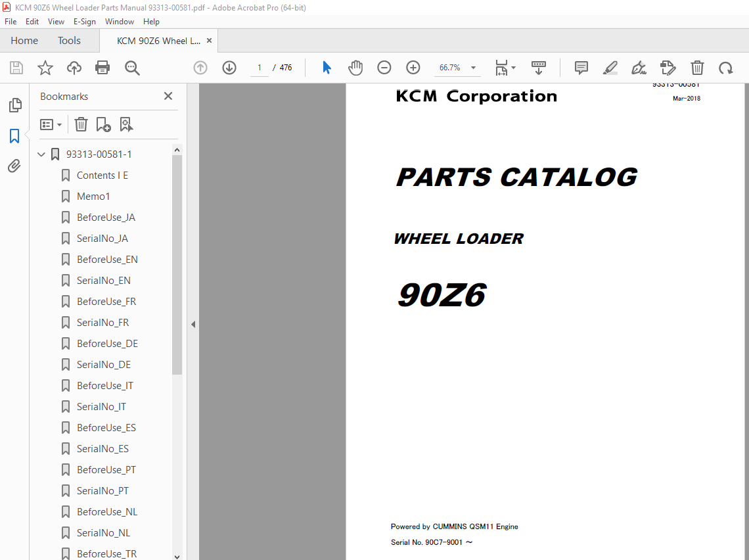Switch to the Home tab

(x=24, y=41)
